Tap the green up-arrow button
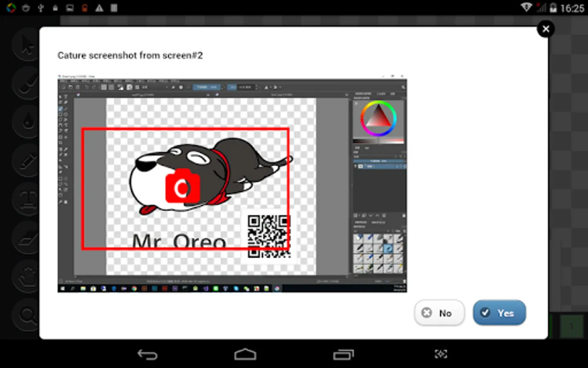This screenshot has height=368, width=588. [x=571, y=326]
